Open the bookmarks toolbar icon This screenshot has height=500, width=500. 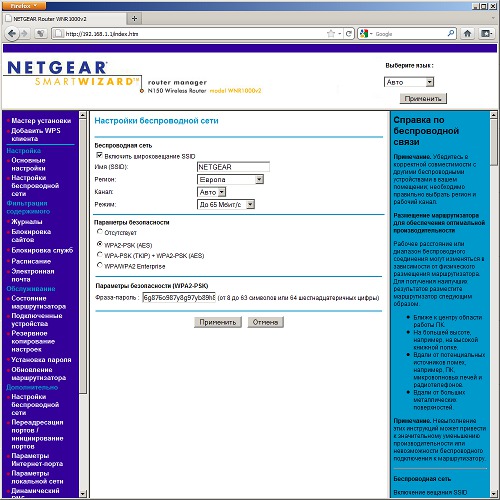pyautogui.click(x=486, y=33)
